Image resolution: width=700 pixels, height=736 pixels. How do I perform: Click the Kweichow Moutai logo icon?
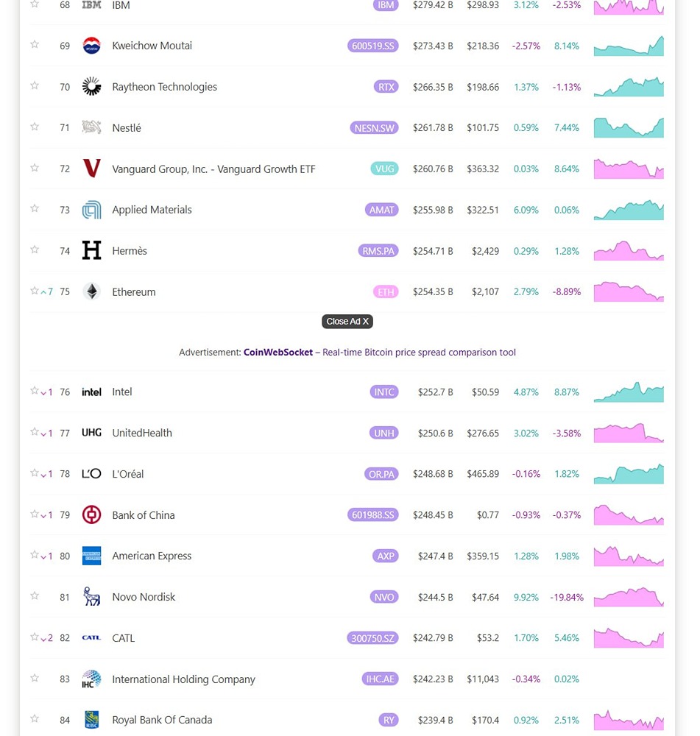tap(91, 46)
